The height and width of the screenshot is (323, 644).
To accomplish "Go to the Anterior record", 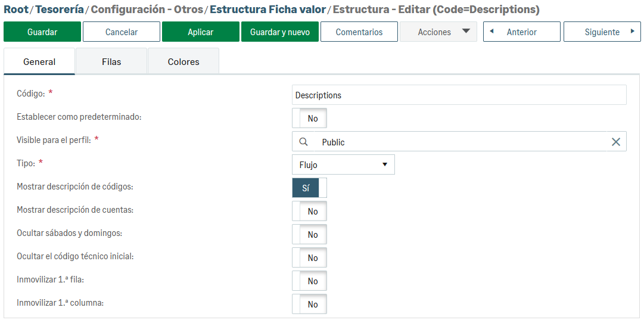I will coord(521,32).
